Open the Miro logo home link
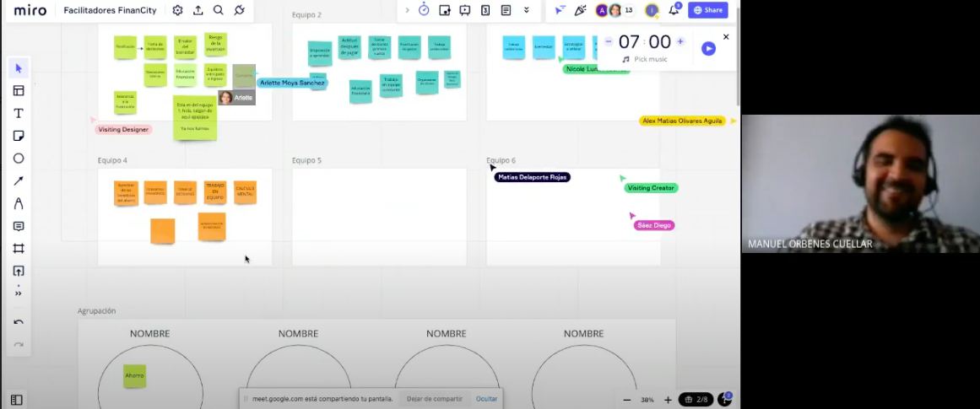The width and height of the screenshot is (980, 409). 30,10
